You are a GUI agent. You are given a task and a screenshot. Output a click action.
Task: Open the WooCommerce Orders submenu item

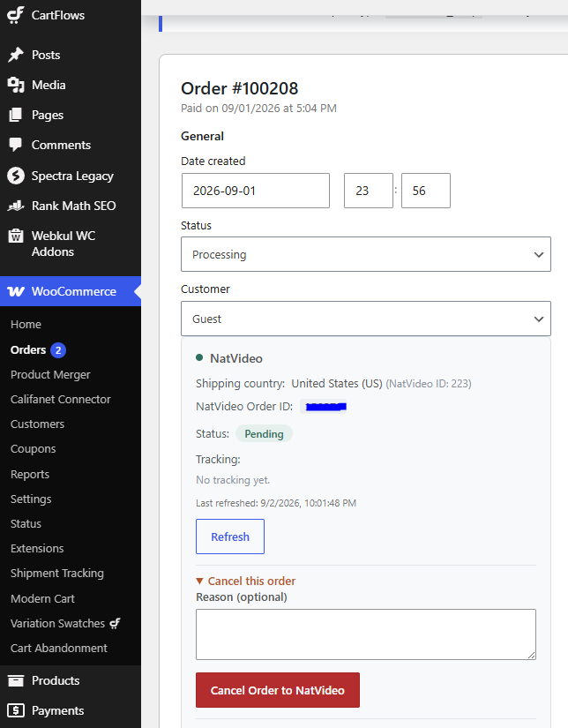[28, 349]
